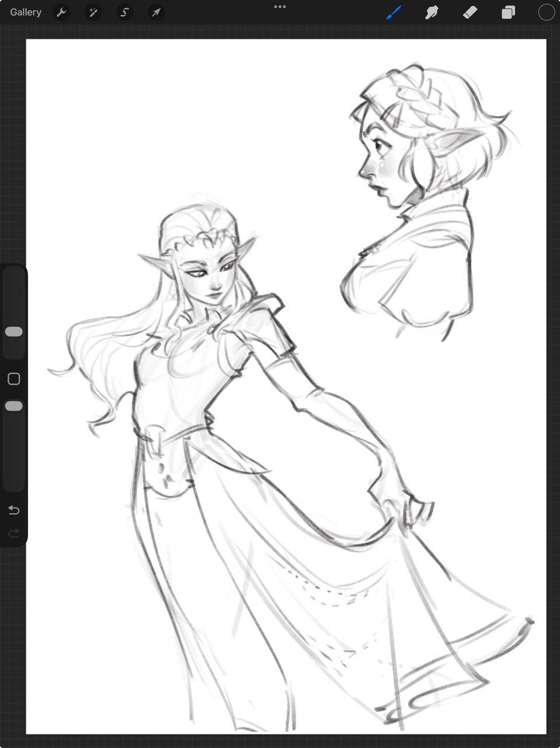
Task: Tap the square Modify button in sidebar
Action: click(x=14, y=379)
